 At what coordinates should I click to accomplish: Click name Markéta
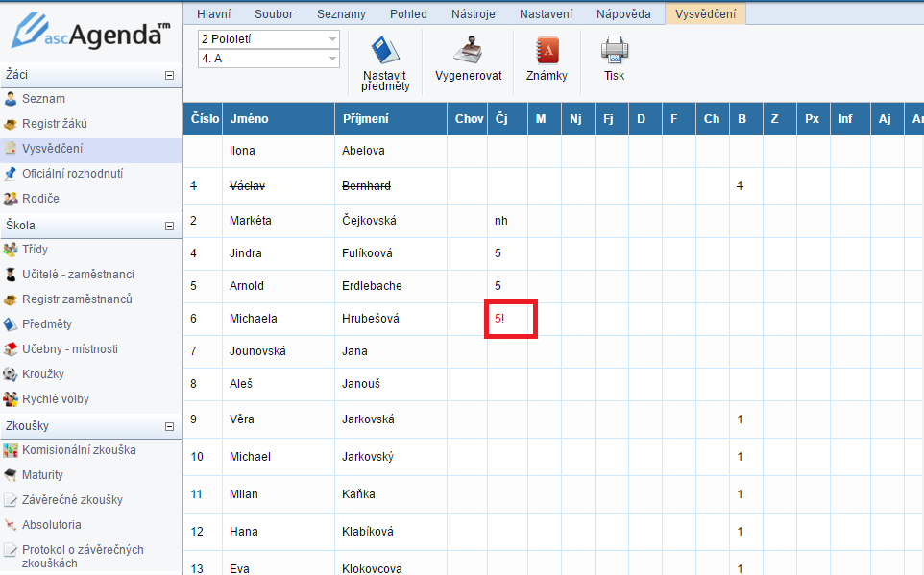tap(251, 221)
